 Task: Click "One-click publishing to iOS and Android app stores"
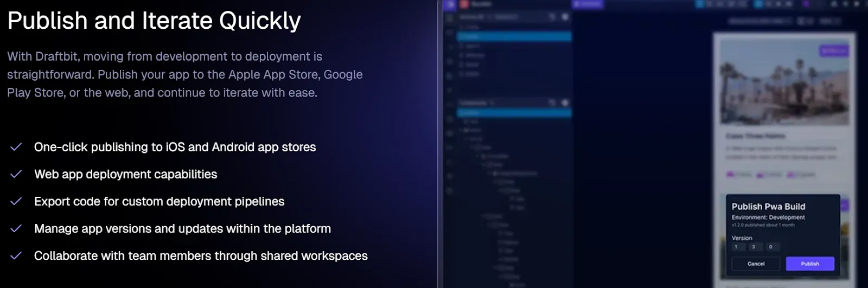(175, 147)
